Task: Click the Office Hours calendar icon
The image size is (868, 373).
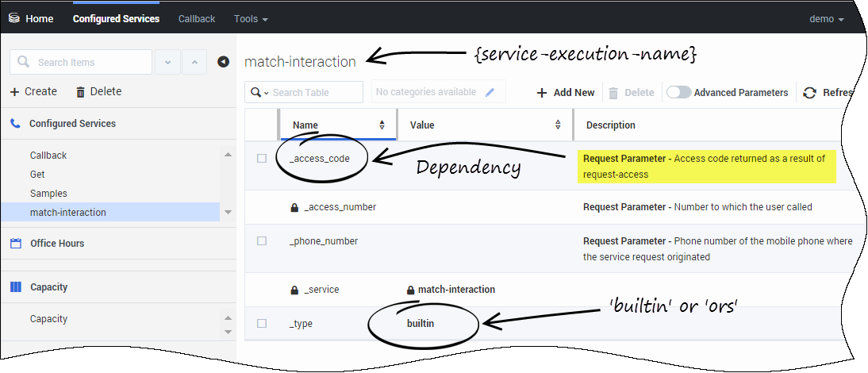Action: pos(15,244)
